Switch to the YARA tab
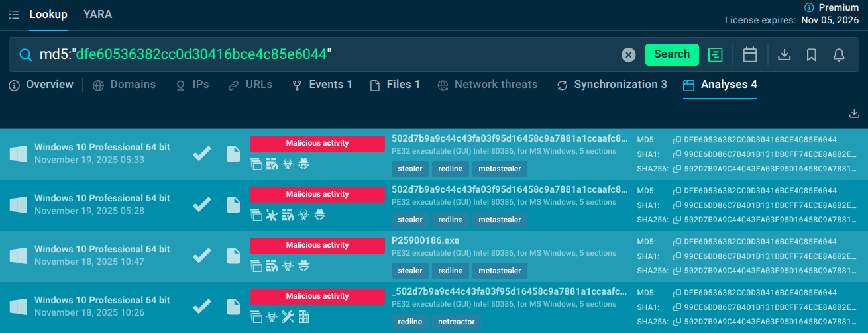Screen dimensions: 868x333 coord(97,14)
